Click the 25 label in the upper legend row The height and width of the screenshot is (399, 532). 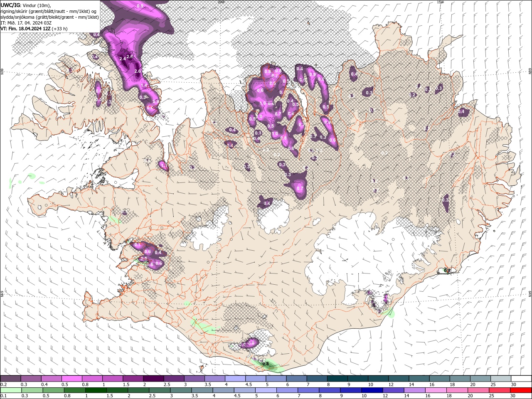pos(493,384)
